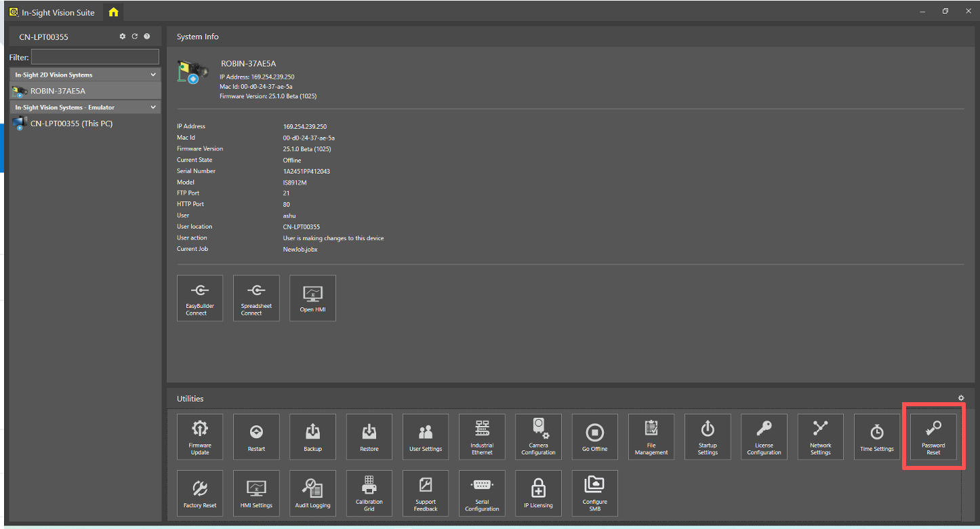This screenshot has width=980, height=529.
Task: Open the Backup utility
Action: coord(312,437)
